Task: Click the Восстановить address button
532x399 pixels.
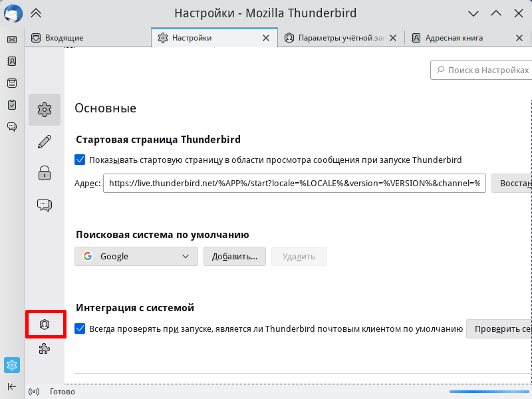Action: [511, 184]
